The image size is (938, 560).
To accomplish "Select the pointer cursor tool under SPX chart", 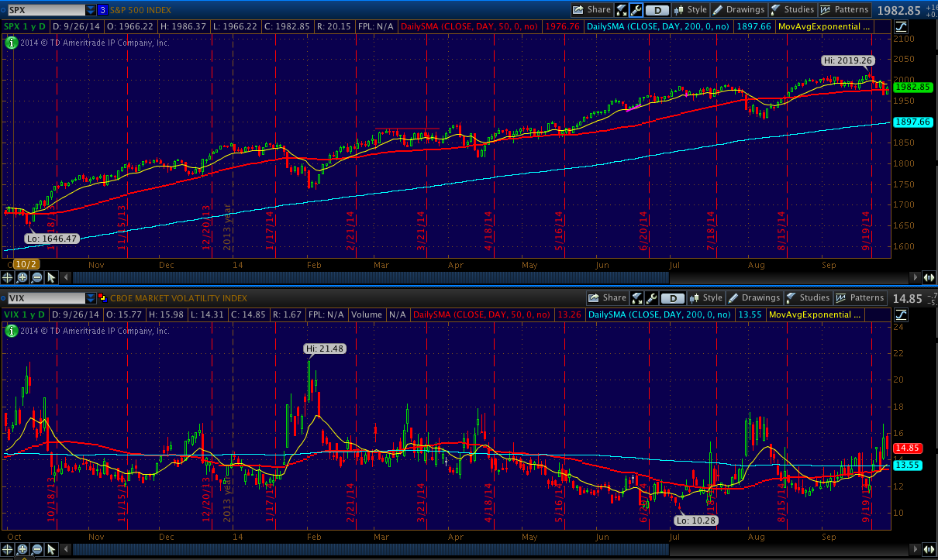I will pyautogui.click(x=51, y=277).
